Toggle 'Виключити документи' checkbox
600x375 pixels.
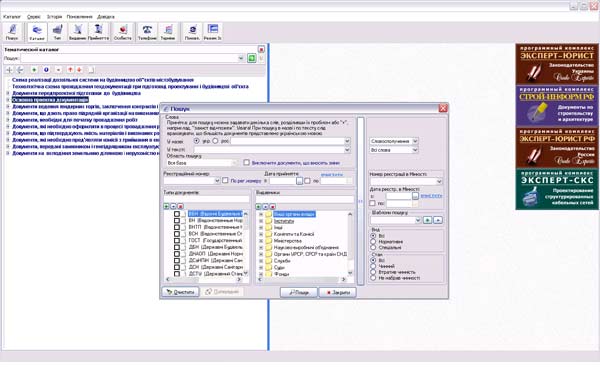(x=246, y=163)
